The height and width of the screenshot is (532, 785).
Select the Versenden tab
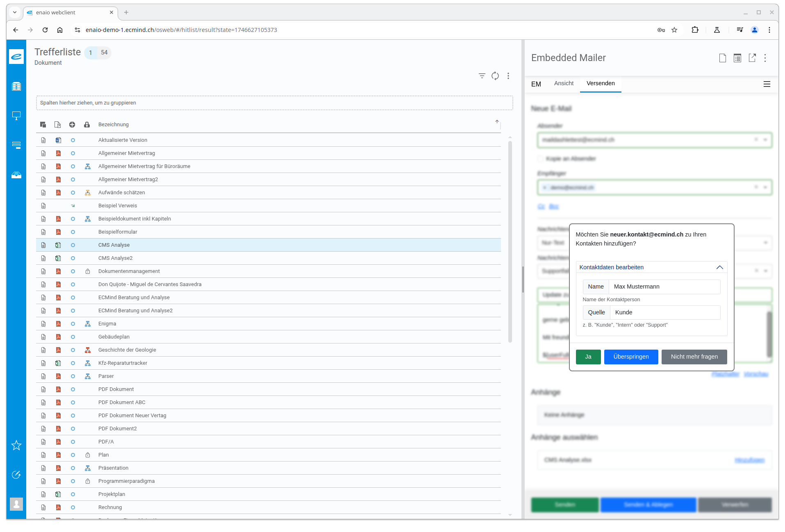pos(601,83)
